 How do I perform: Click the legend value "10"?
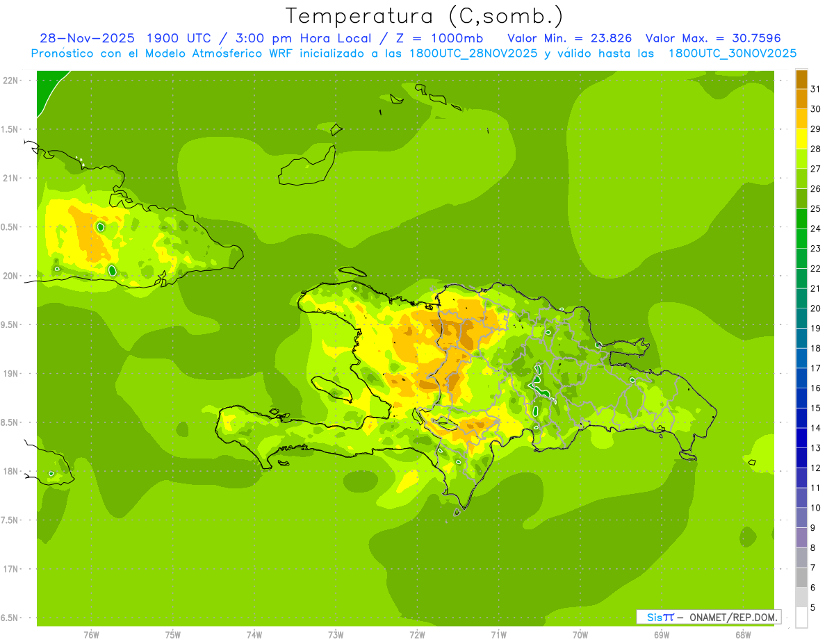click(x=816, y=508)
